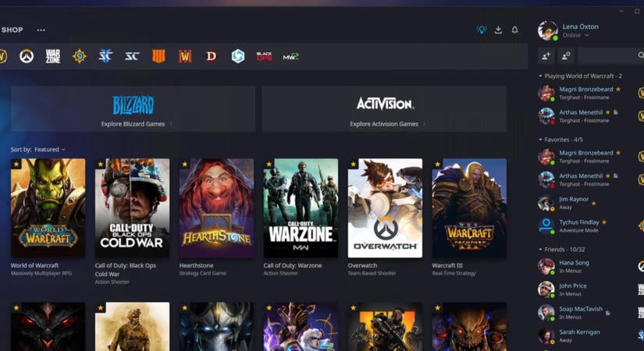644x351 pixels.
Task: Select the Heroes of the Storm icon
Action: point(238,56)
